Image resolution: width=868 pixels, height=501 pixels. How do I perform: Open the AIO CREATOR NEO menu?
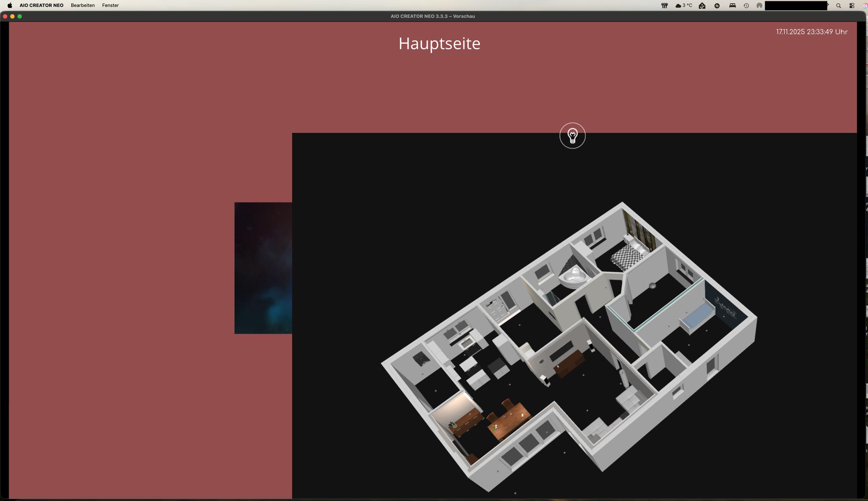(x=41, y=5)
